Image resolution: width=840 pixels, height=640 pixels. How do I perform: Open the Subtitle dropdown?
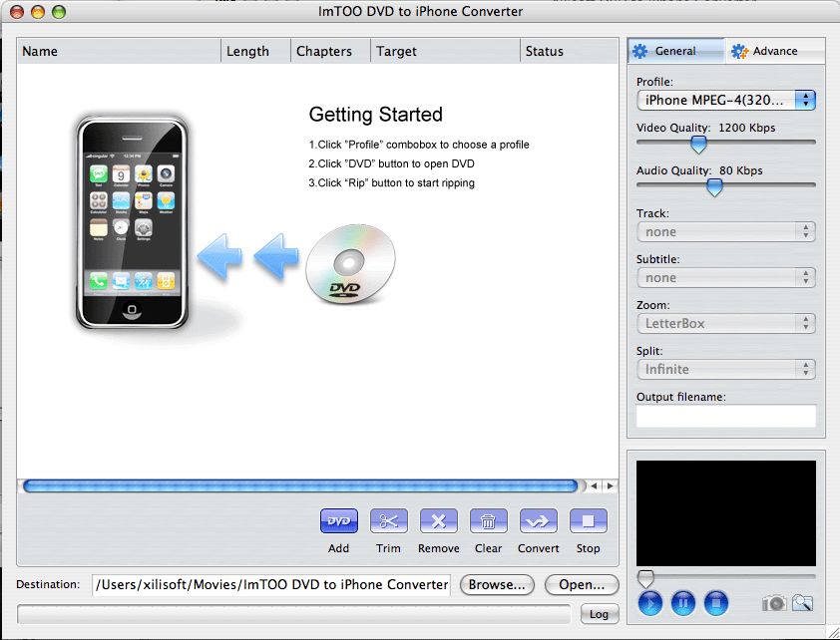[x=726, y=278]
